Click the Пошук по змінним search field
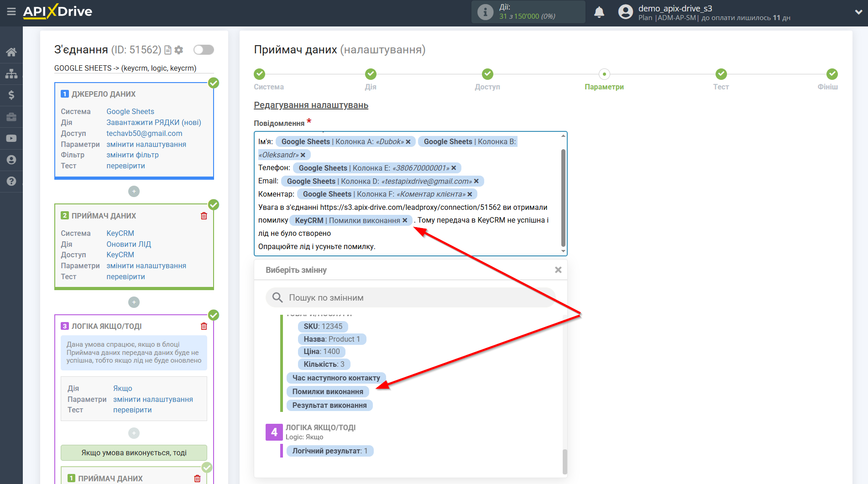Screen dimensions: 868x484 coord(411,297)
